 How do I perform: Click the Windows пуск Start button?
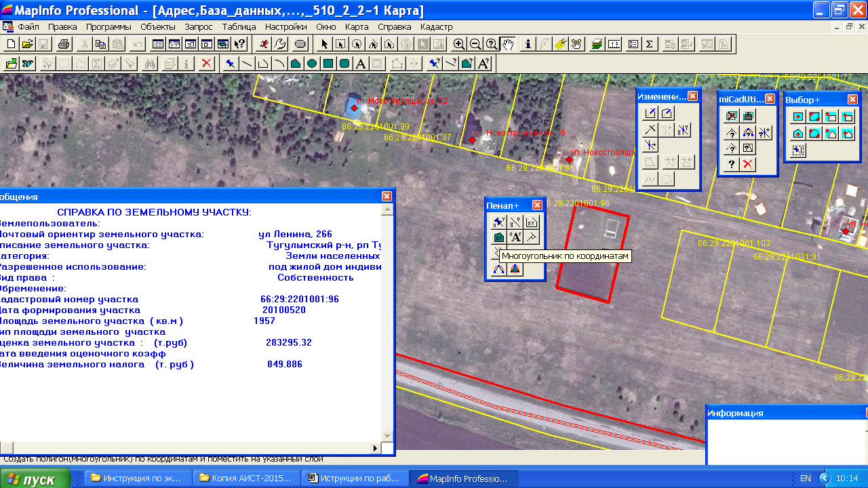coord(35,479)
